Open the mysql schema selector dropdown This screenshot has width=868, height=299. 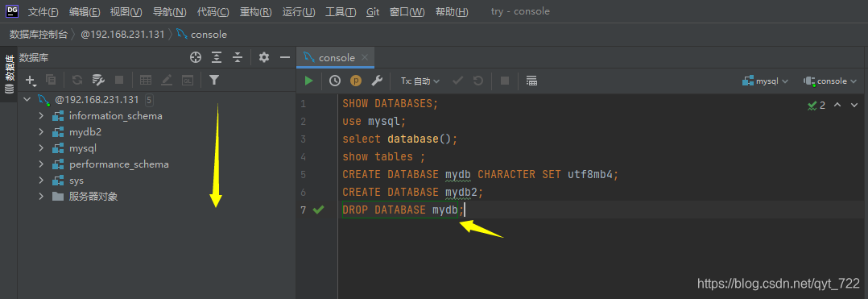(x=765, y=81)
